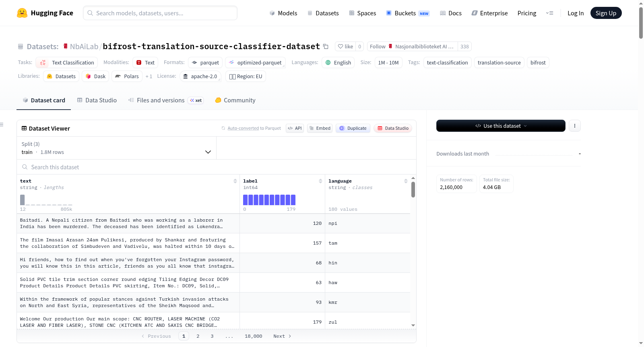Open Docs in the top navigation

tap(451, 13)
